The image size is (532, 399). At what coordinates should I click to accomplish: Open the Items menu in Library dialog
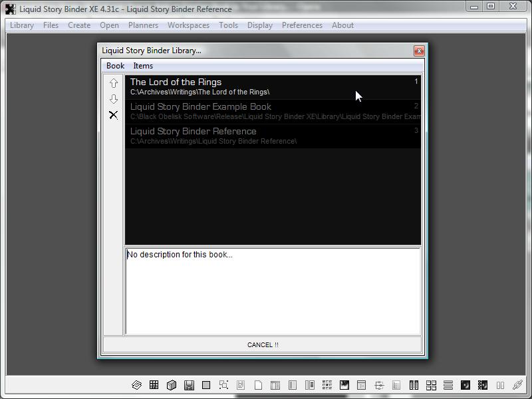click(143, 66)
